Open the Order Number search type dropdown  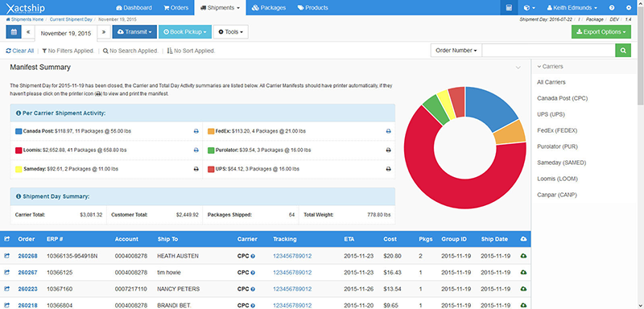click(456, 51)
